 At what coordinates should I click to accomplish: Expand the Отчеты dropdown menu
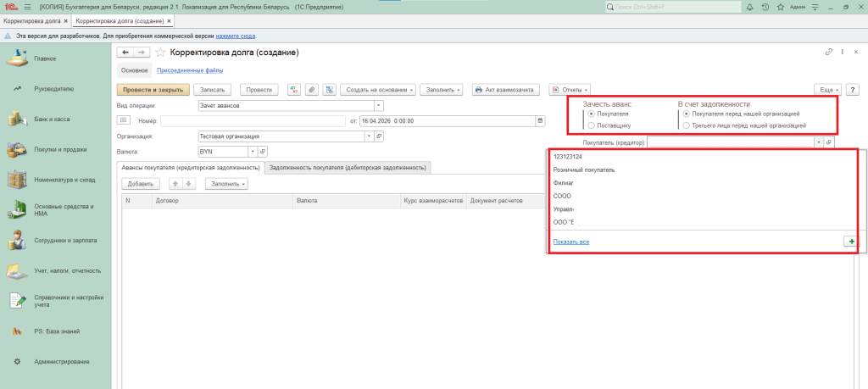tap(569, 89)
